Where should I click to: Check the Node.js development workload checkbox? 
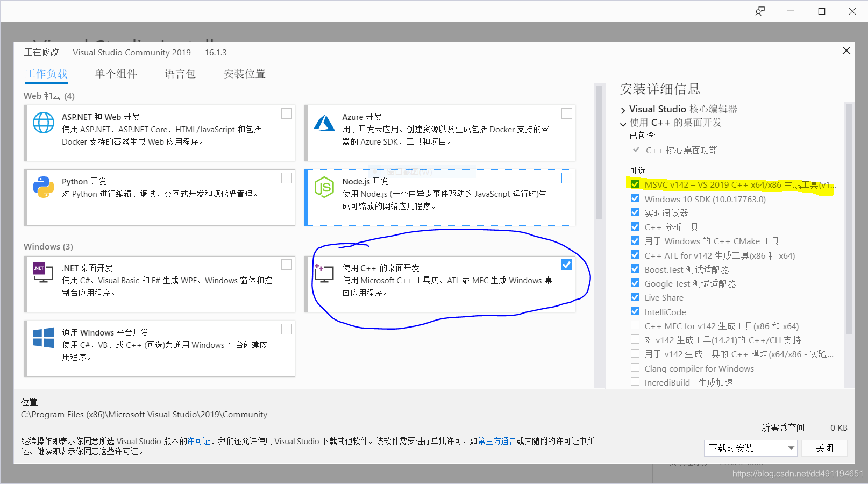[x=567, y=178]
